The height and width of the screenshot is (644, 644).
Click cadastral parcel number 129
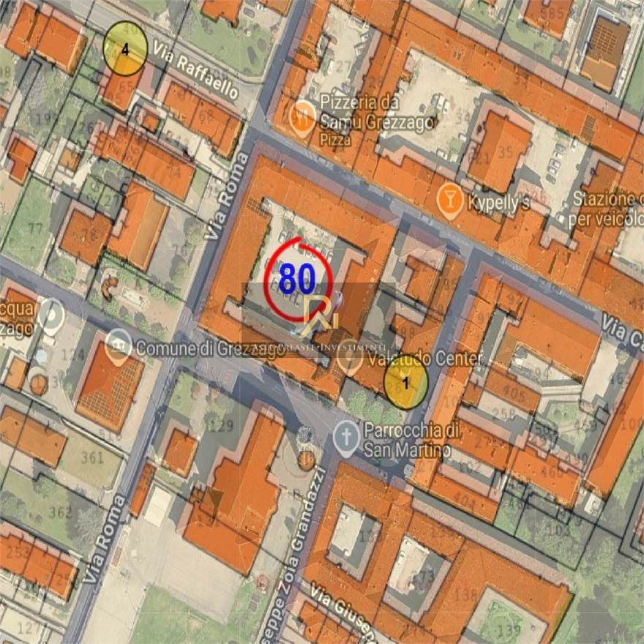220,425
